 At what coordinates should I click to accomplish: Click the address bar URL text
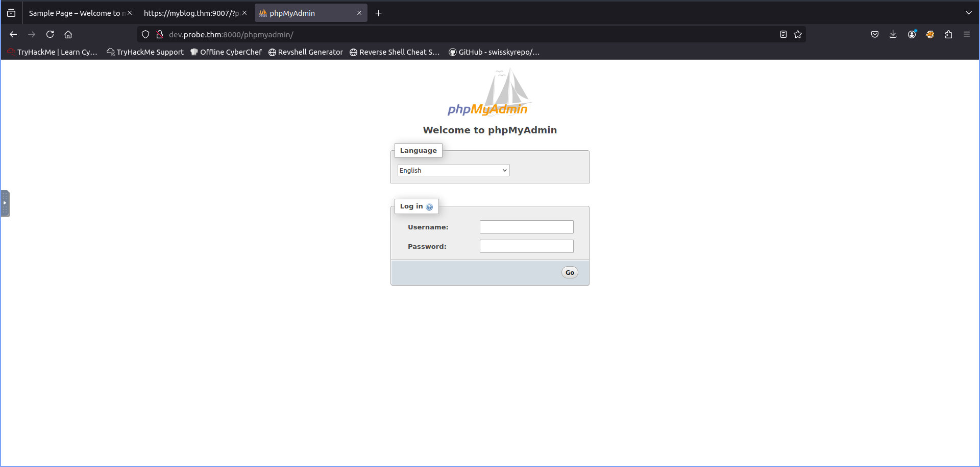tap(231, 34)
